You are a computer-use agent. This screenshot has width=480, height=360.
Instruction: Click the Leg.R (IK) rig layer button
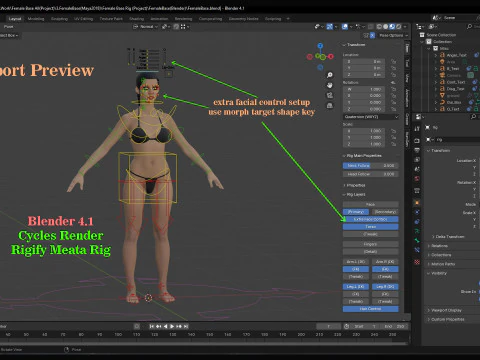click(x=385, y=287)
